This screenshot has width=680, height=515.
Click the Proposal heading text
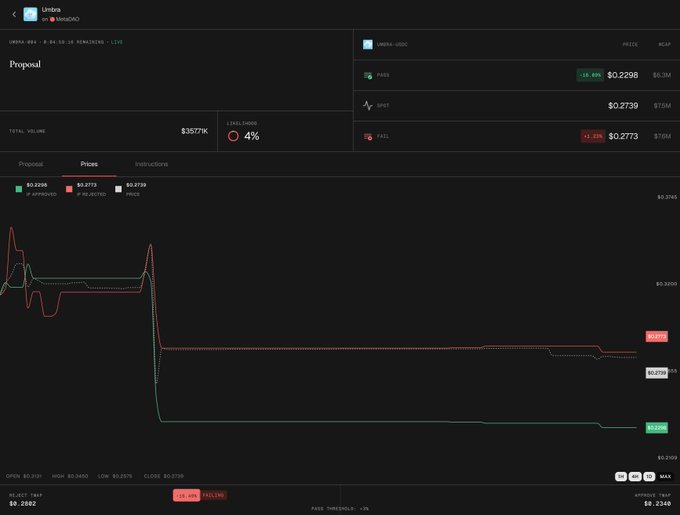(25, 64)
